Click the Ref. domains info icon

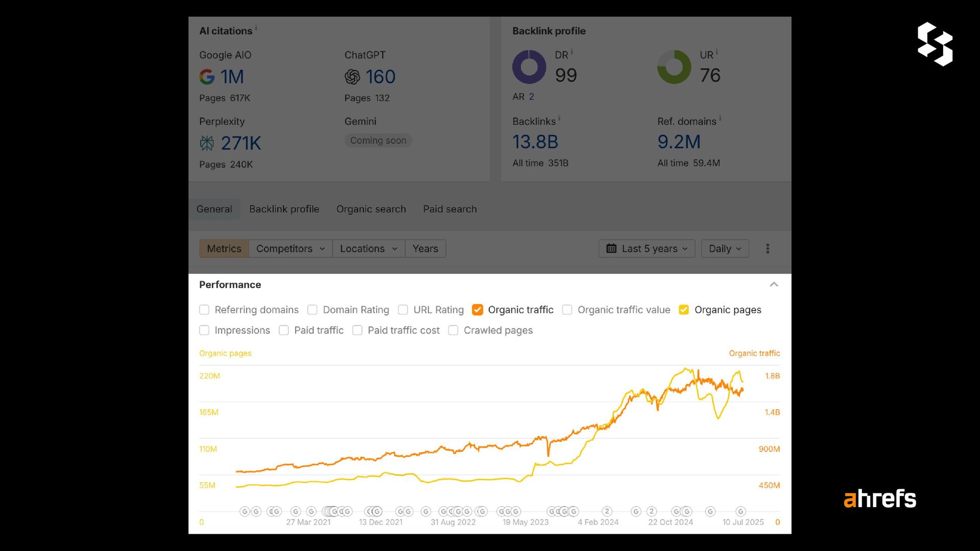pos(720,118)
